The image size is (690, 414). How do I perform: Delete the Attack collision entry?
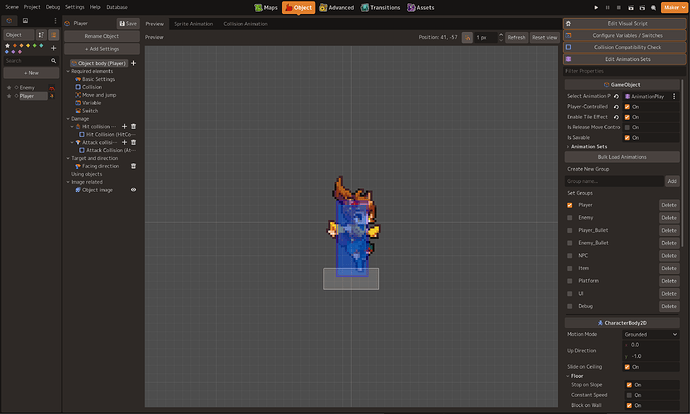point(133,143)
